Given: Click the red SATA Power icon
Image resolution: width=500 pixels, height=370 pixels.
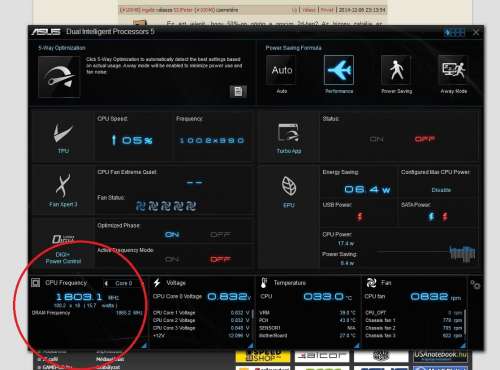Looking at the screenshot, I should (445, 216).
